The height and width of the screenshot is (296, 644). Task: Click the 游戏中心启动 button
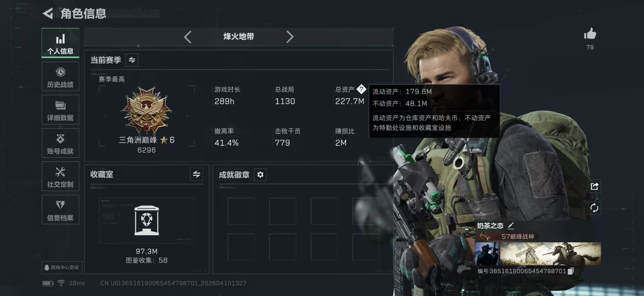tap(62, 268)
